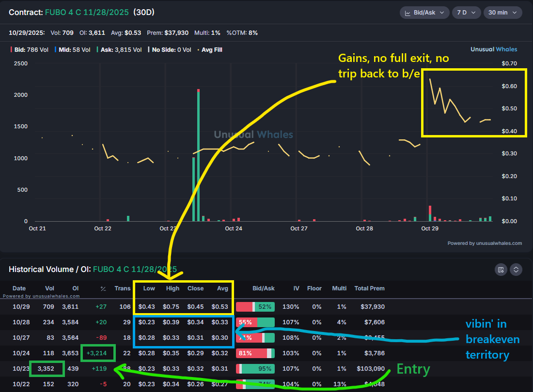The image size is (533, 392).
Task: Click the Prem: $37,930 stat in header
Action: pos(168,33)
